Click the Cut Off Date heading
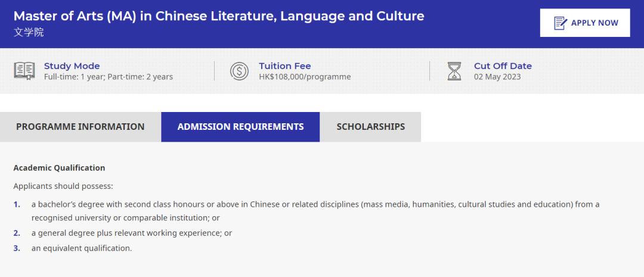Image resolution: width=644 pixels, height=277 pixels. [502, 66]
